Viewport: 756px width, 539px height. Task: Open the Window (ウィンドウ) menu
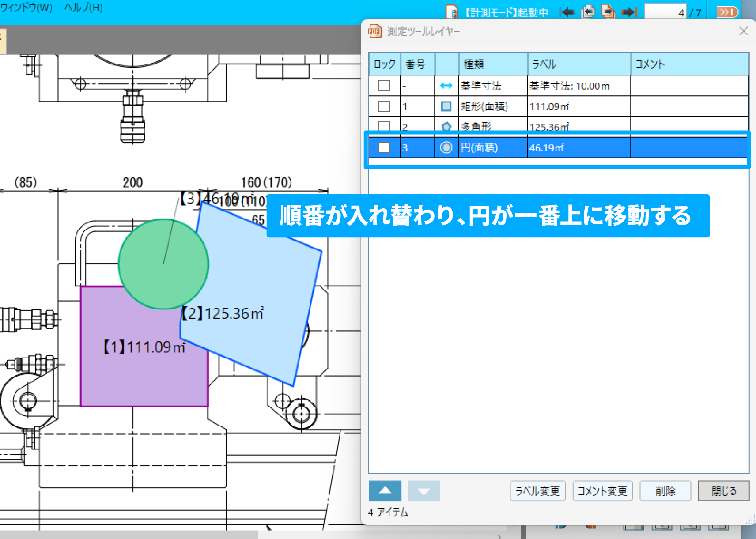coord(26,8)
